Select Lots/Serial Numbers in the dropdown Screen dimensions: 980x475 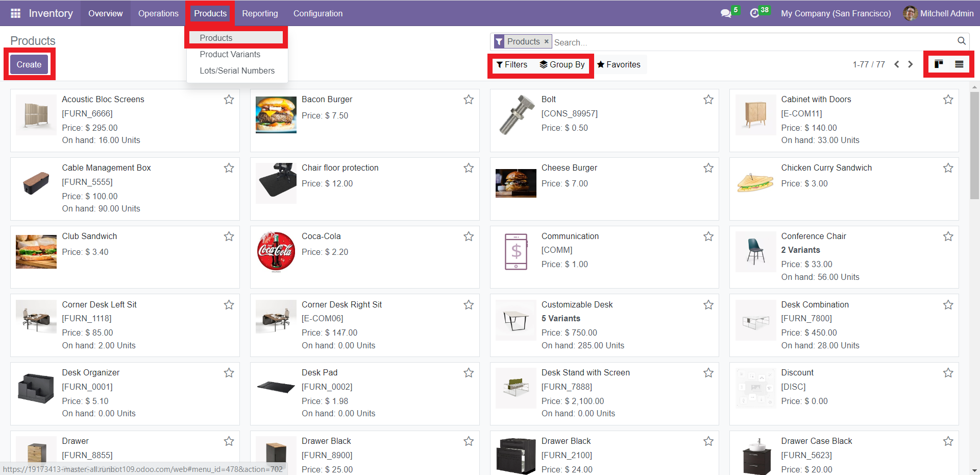(x=237, y=70)
